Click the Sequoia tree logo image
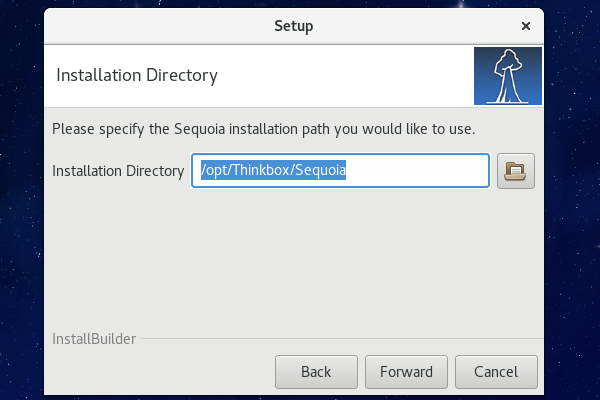 (508, 76)
